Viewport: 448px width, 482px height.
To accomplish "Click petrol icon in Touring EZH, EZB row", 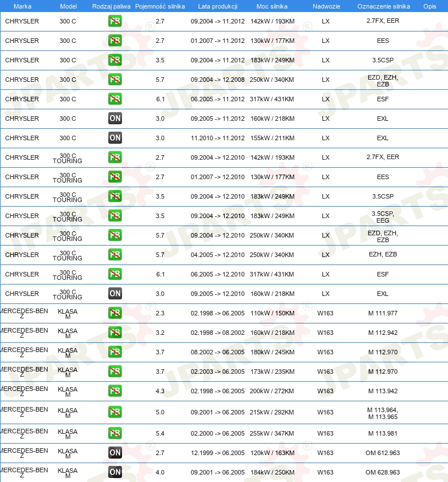I will coord(115,255).
